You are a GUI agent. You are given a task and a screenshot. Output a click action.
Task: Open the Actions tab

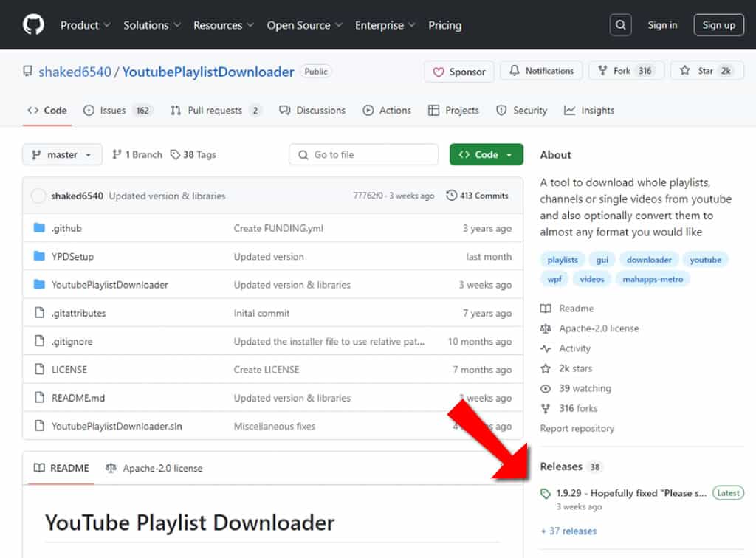tap(387, 111)
